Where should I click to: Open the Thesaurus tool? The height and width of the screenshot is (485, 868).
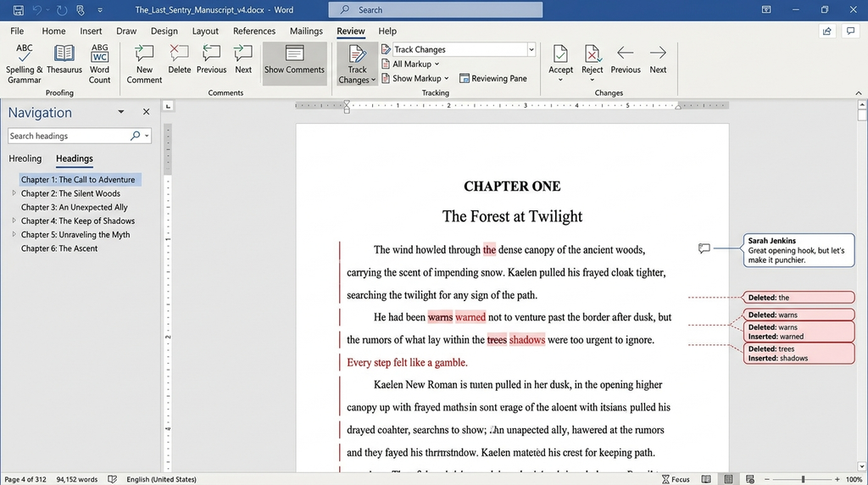pos(64,59)
